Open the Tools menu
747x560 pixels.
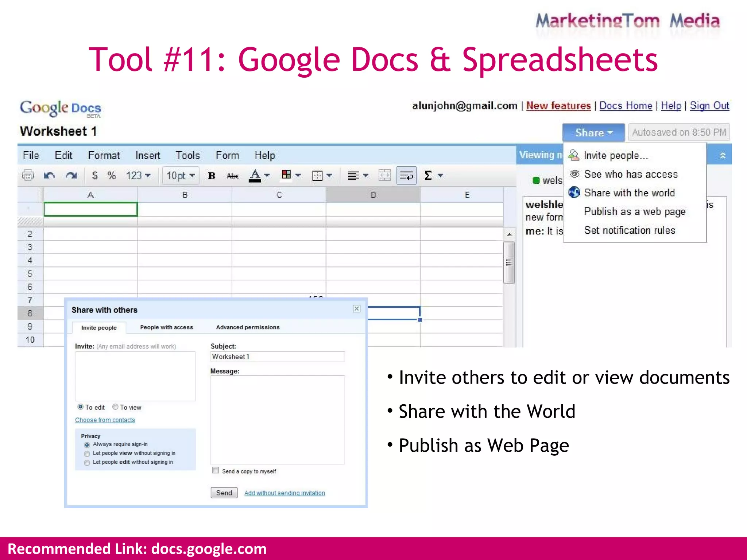click(x=188, y=156)
